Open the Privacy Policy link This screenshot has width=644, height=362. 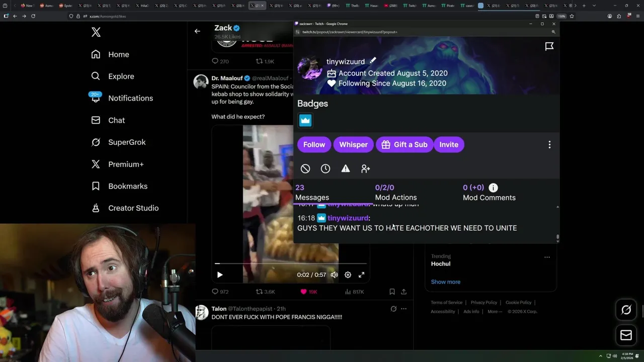pos(484,303)
